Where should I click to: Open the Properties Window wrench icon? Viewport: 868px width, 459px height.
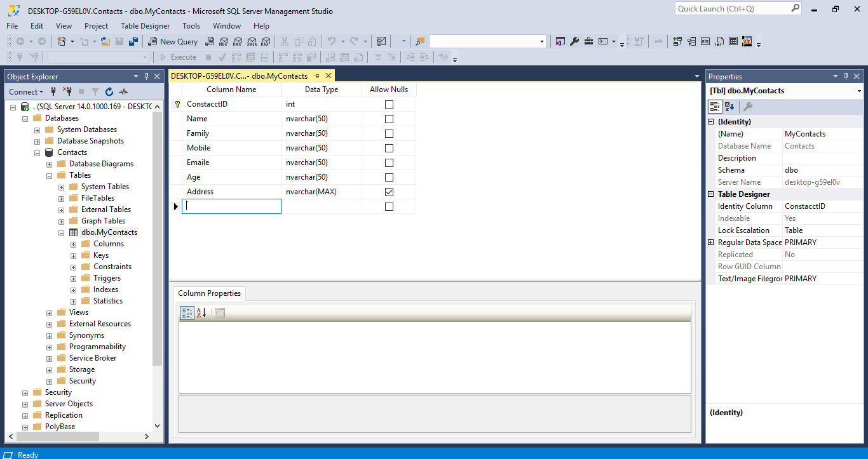tap(574, 41)
